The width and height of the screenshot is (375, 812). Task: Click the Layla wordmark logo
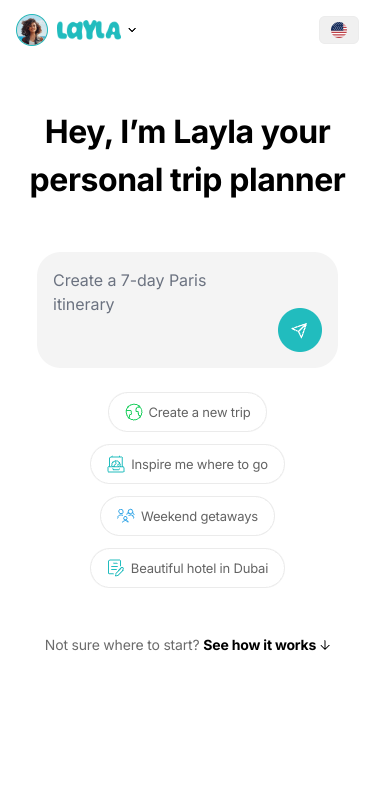click(89, 30)
